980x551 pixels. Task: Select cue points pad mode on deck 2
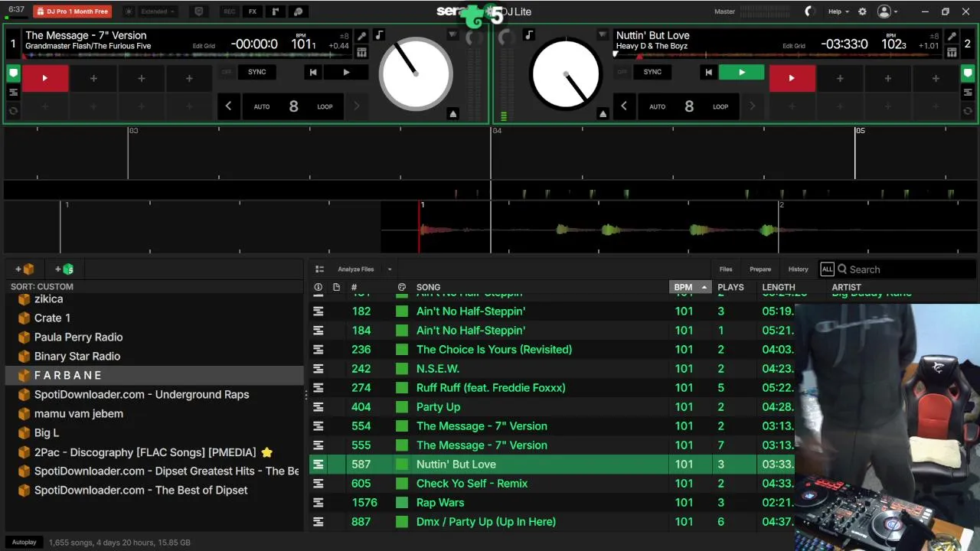(968, 74)
